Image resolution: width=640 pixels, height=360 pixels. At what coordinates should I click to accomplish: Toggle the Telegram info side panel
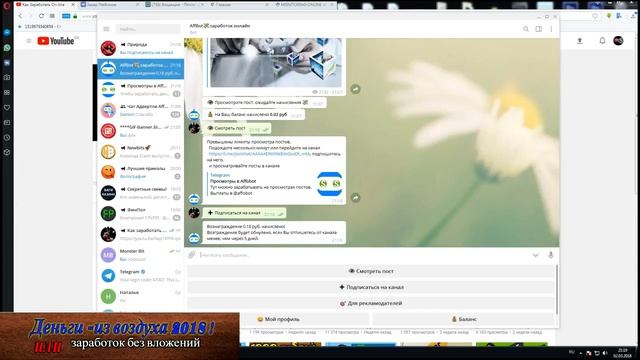pyautogui.click(x=539, y=29)
